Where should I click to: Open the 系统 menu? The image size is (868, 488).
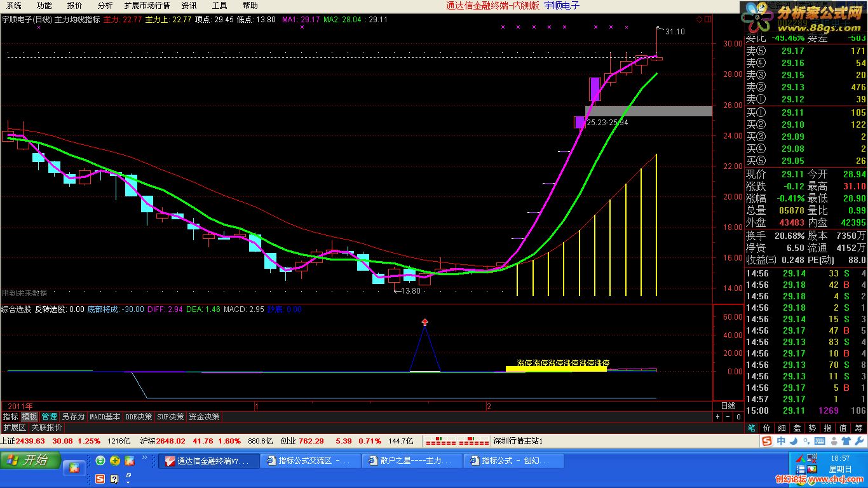click(x=13, y=5)
